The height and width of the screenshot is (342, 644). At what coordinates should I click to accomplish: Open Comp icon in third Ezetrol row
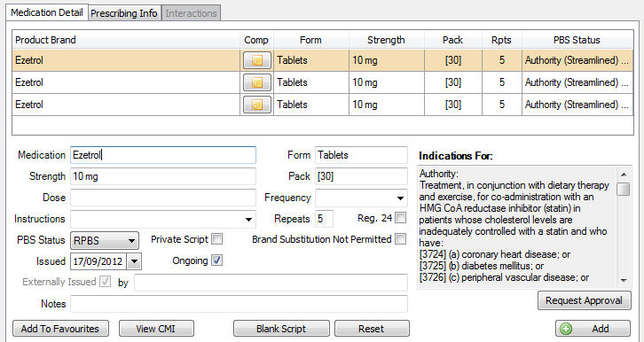[257, 105]
